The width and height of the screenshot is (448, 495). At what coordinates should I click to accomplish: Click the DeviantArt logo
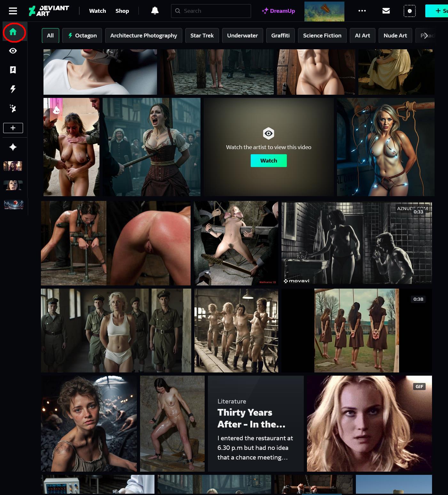point(49,11)
